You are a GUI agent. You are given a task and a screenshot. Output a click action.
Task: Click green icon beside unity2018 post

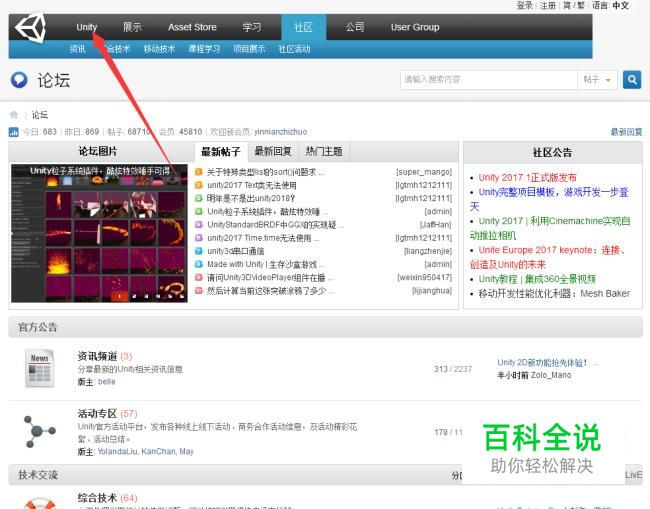tap(199, 198)
